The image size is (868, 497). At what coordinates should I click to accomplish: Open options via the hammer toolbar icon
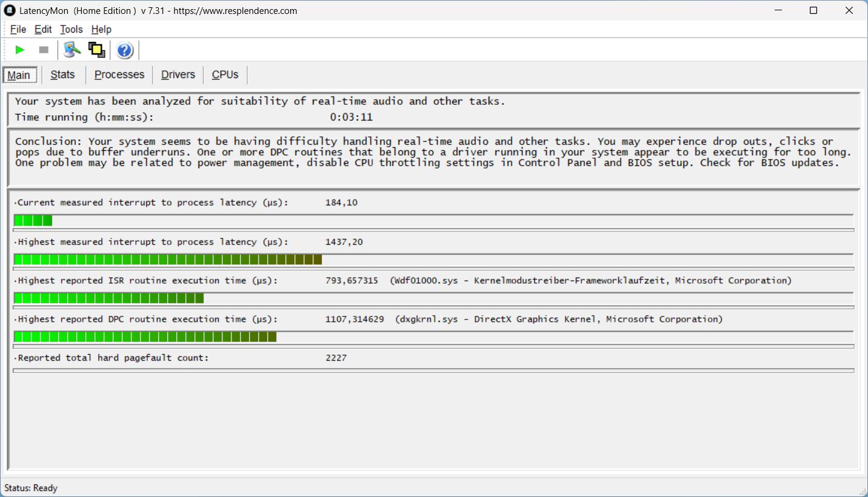(x=72, y=50)
